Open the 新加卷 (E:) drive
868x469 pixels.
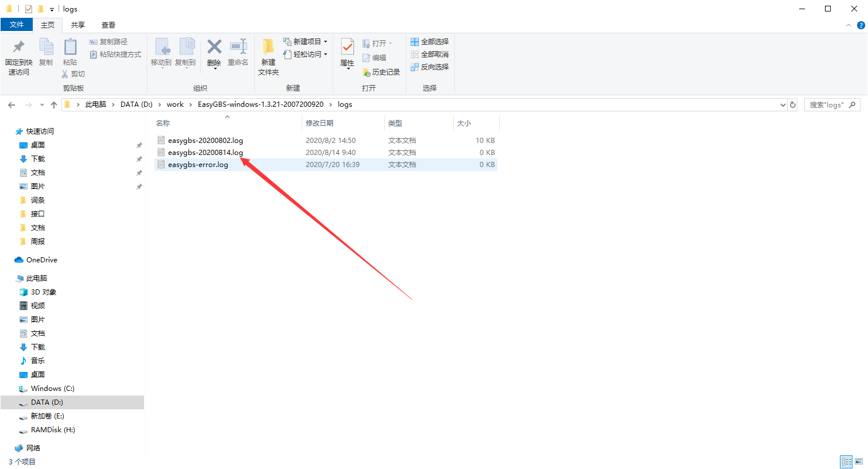pos(42,416)
